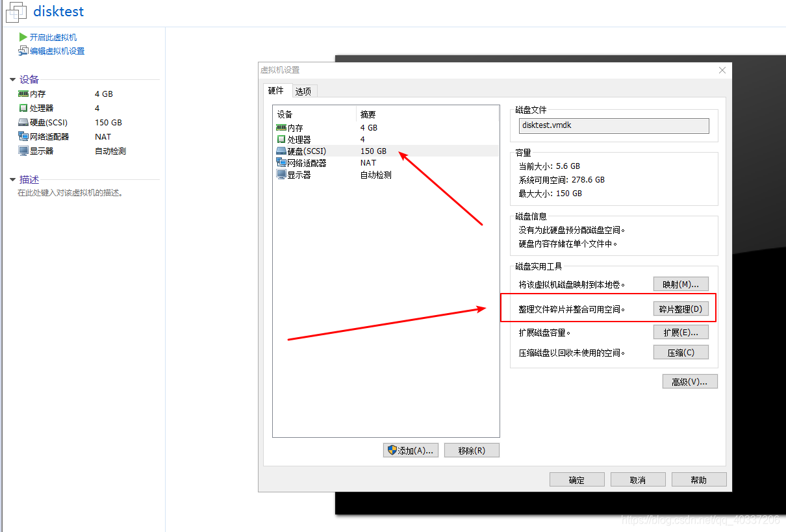The height and width of the screenshot is (532, 786).
Task: Confirm with the 确定 button
Action: (577, 480)
